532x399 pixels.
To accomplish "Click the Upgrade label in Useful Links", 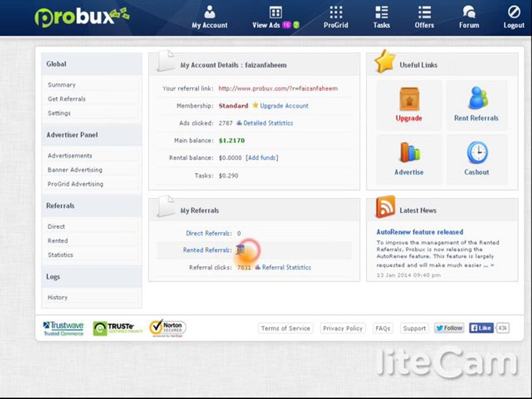I will click(x=409, y=118).
